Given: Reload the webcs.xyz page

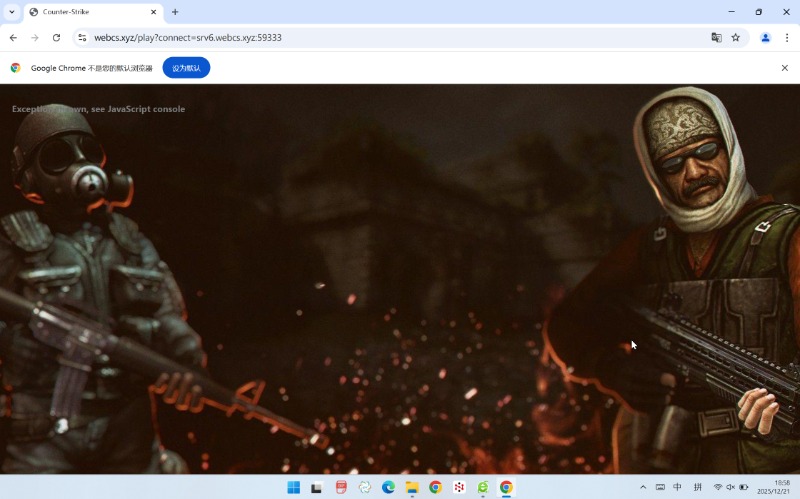Looking at the screenshot, I should pyautogui.click(x=57, y=38).
